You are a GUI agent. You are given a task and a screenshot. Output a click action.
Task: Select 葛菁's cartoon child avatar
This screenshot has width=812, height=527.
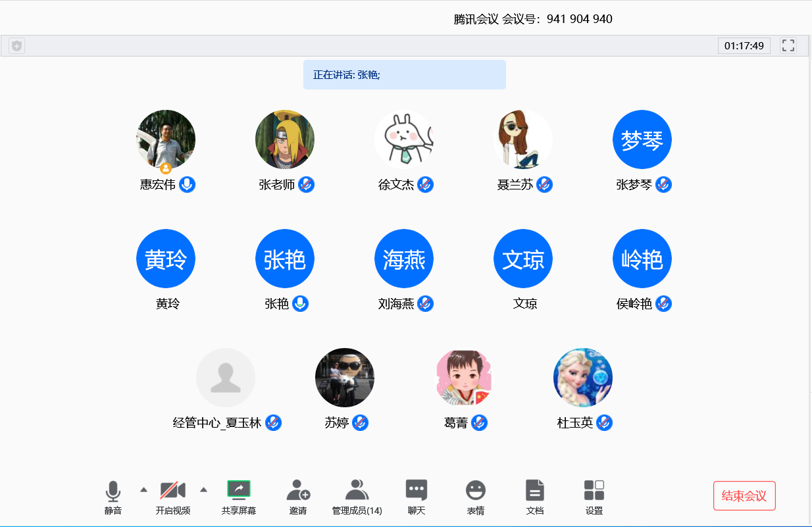pos(464,378)
